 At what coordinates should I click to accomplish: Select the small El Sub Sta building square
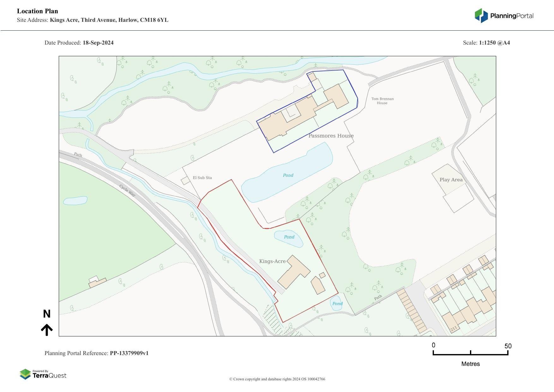tap(185, 181)
